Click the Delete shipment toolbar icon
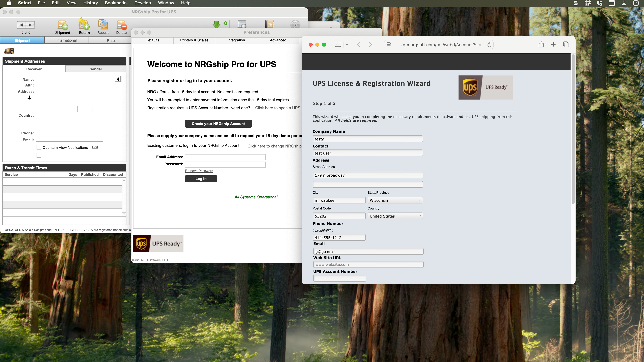Viewport: 644px width, 362px height. (x=121, y=25)
